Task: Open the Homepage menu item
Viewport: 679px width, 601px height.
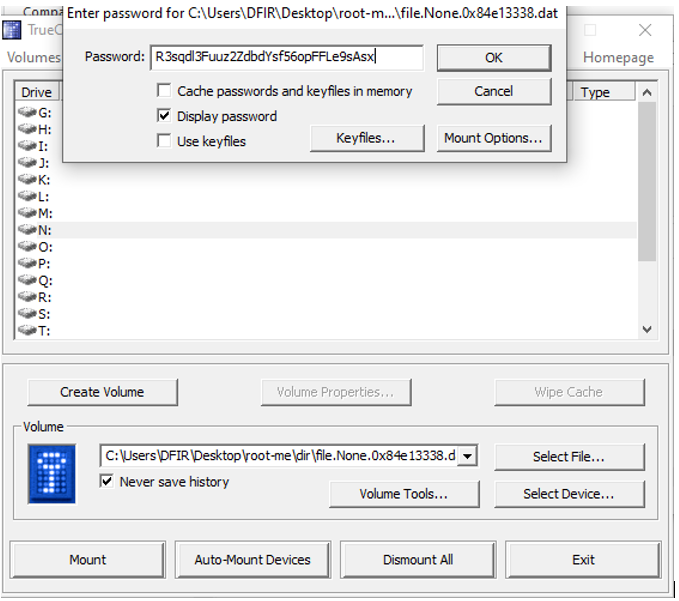Action: point(618,57)
